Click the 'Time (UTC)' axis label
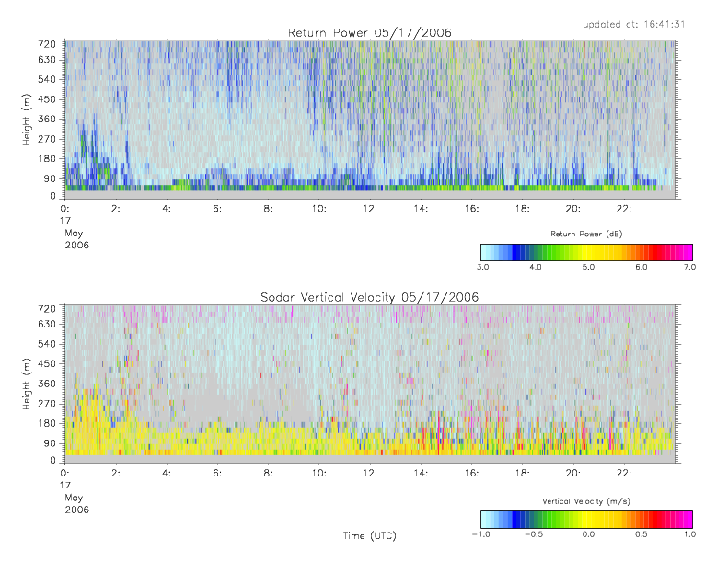 click(x=370, y=535)
